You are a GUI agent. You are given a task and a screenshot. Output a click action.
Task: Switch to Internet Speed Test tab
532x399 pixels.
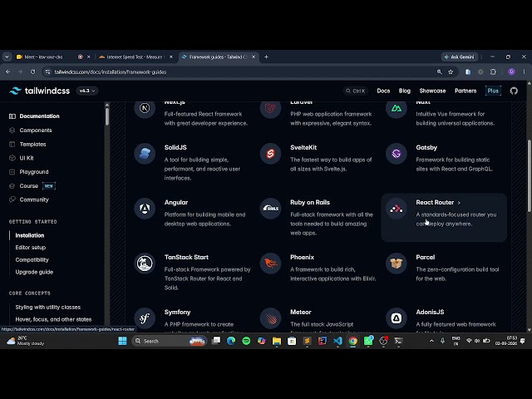(135, 57)
